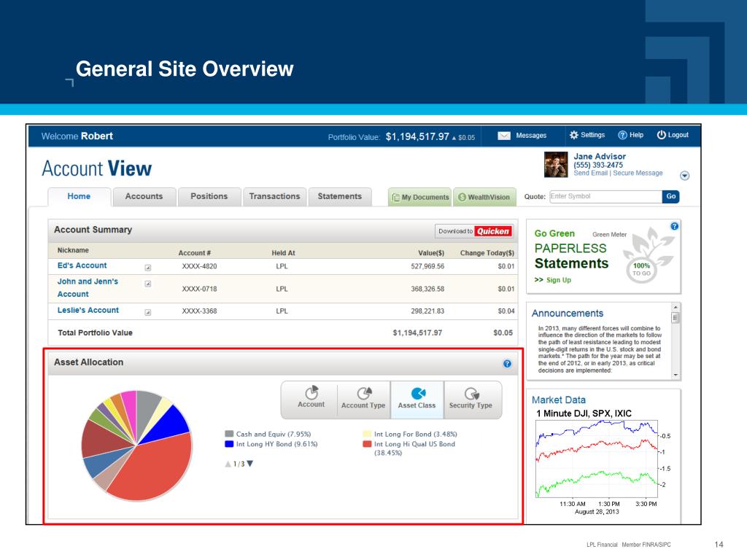
Task: Click Download to Quicken button
Action: (474, 231)
